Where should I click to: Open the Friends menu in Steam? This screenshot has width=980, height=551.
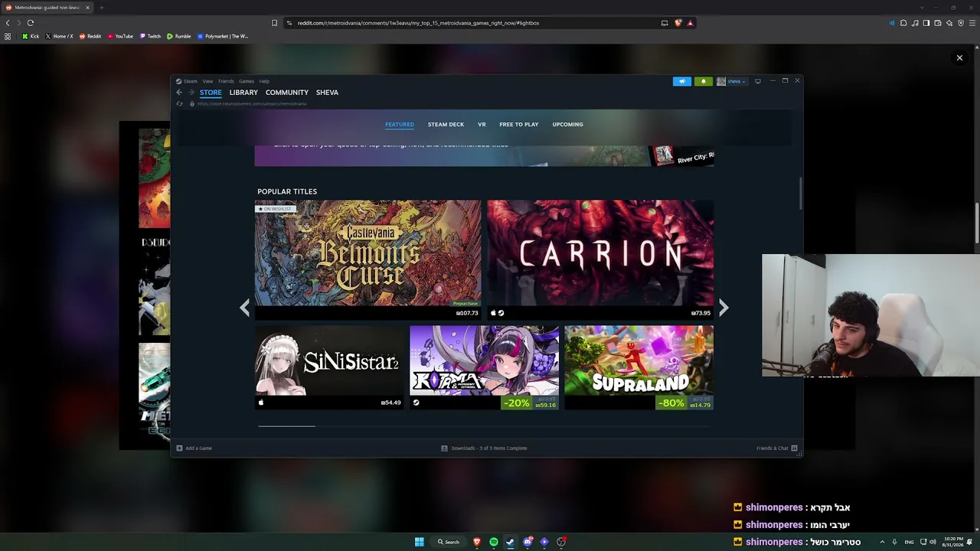226,81
